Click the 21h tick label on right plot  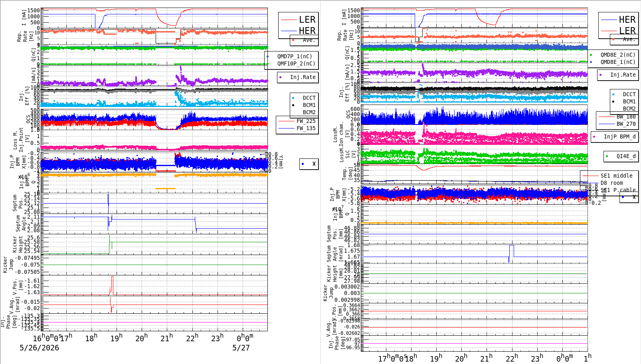[x=486, y=358]
